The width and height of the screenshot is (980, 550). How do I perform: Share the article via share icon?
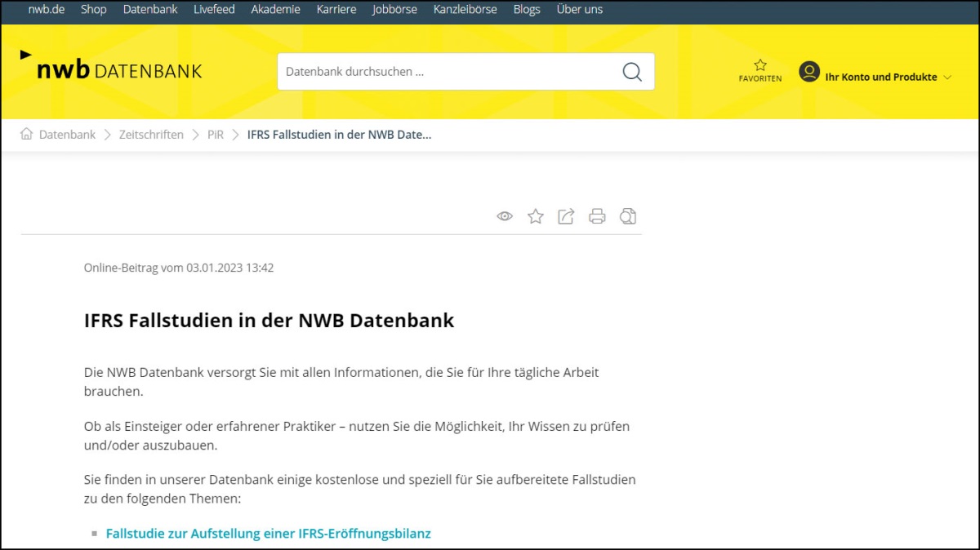pyautogui.click(x=566, y=216)
